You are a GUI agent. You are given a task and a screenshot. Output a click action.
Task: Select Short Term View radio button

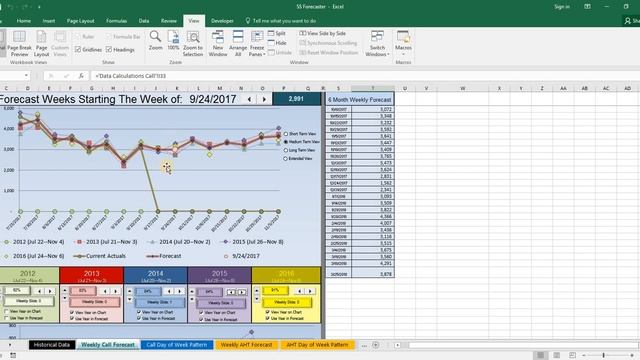point(286,134)
